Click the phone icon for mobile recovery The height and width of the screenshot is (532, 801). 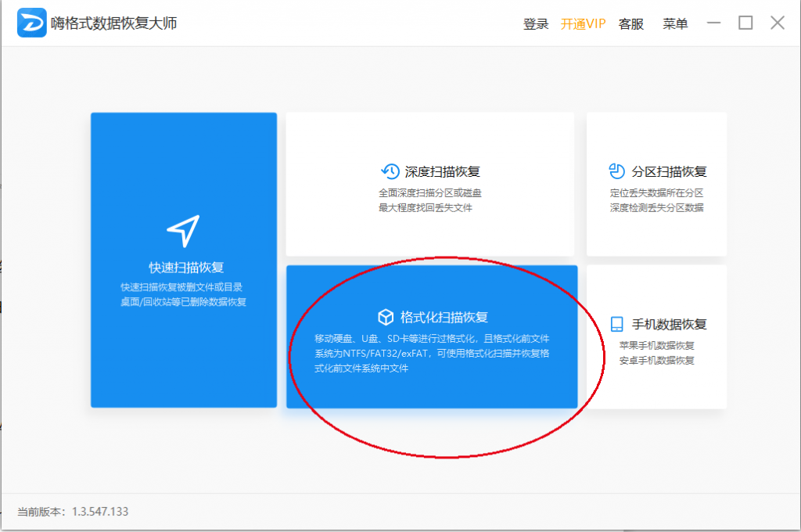coord(617,324)
